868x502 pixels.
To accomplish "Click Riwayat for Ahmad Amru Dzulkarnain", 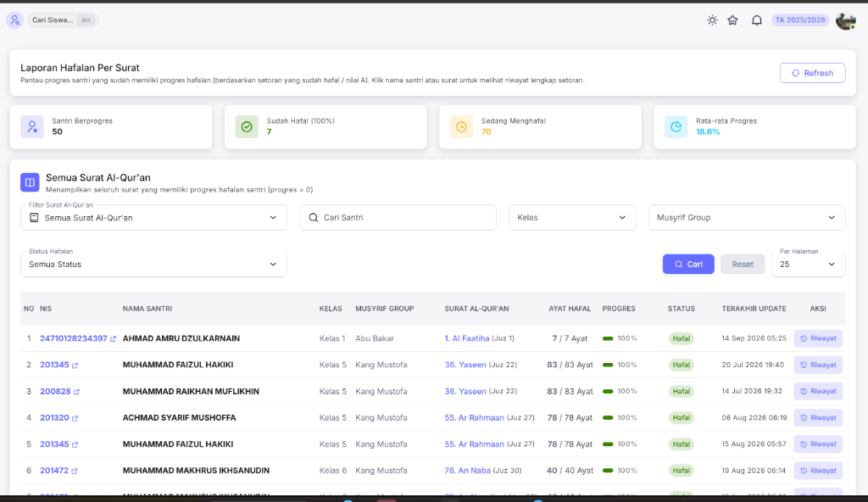I will click(x=818, y=338).
